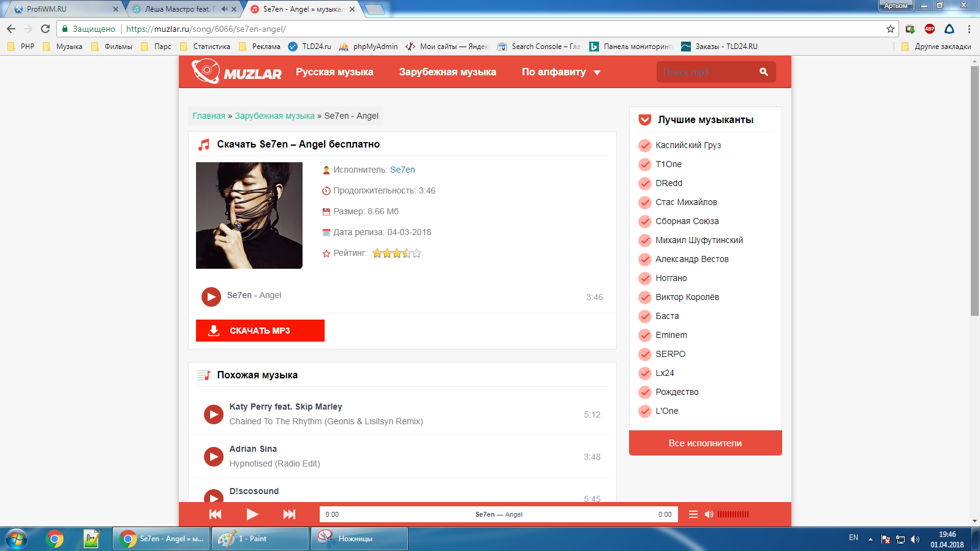980x551 pixels.
Task: Open the Action Center flag tray icon
Action: click(886, 539)
